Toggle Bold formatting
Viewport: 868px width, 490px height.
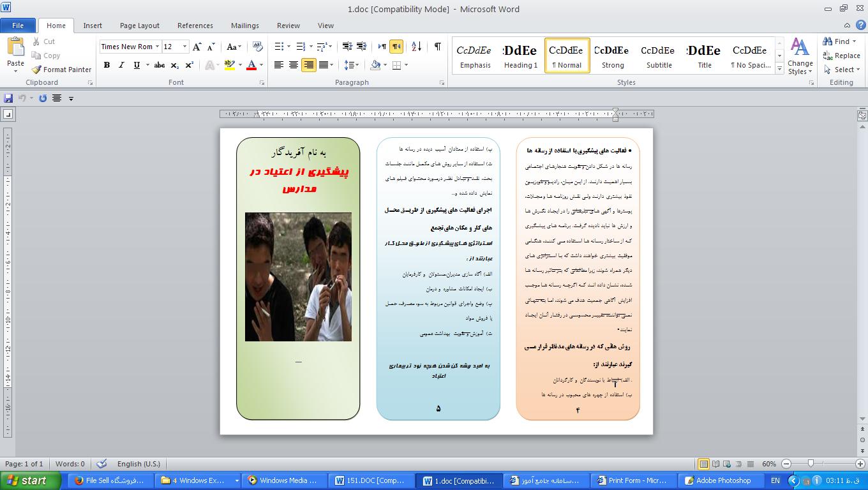pos(107,65)
